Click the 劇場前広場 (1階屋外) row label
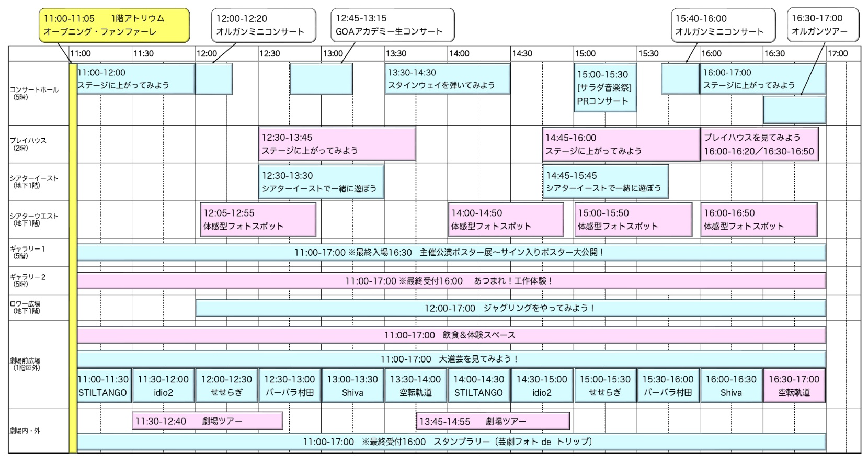The width and height of the screenshot is (868, 464). tap(25, 364)
